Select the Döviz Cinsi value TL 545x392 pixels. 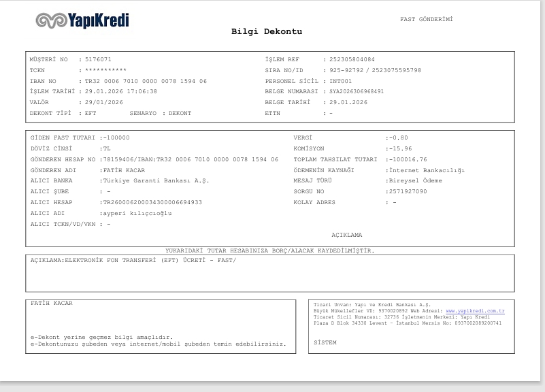pyautogui.click(x=107, y=148)
